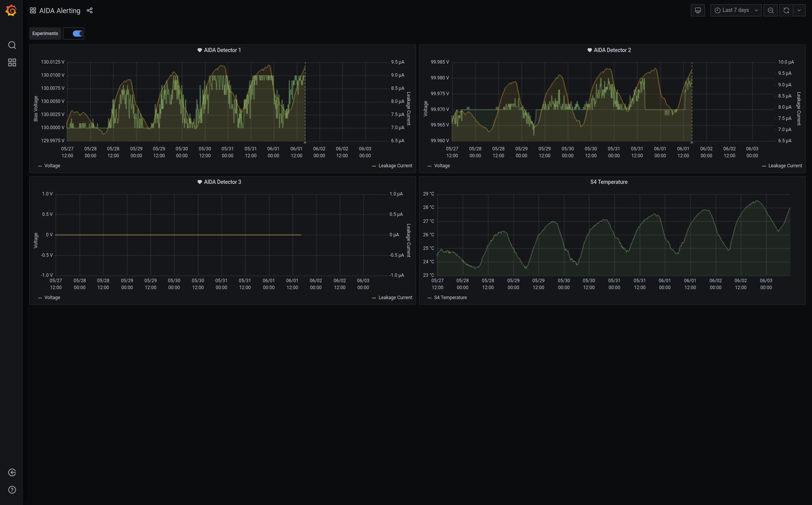
Task: Click the Experiments label
Action: tap(45, 34)
